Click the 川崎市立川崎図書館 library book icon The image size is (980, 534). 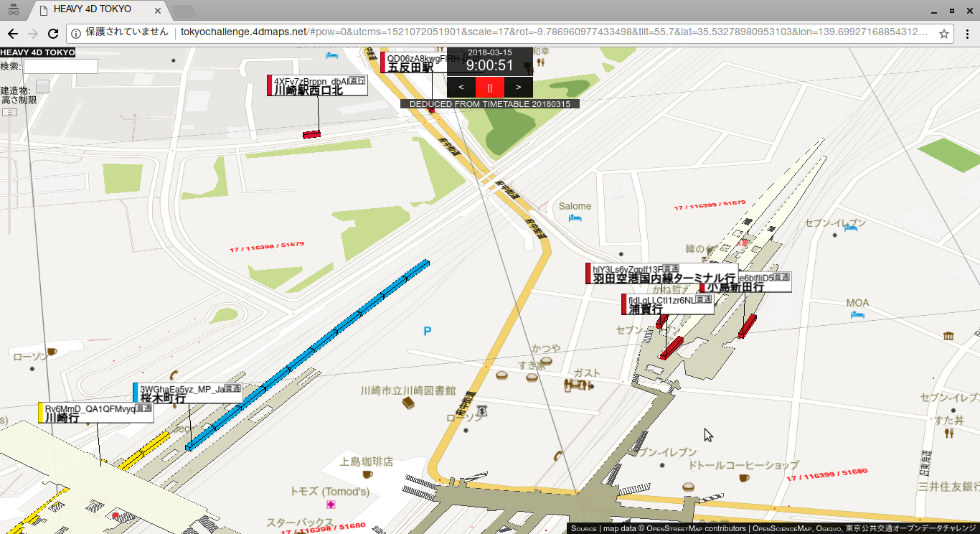click(x=407, y=404)
